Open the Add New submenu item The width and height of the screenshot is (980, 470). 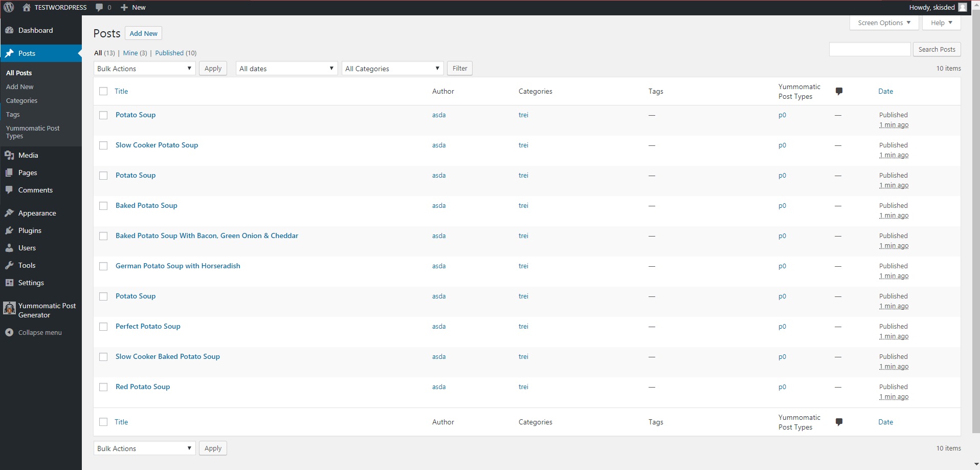coord(20,87)
